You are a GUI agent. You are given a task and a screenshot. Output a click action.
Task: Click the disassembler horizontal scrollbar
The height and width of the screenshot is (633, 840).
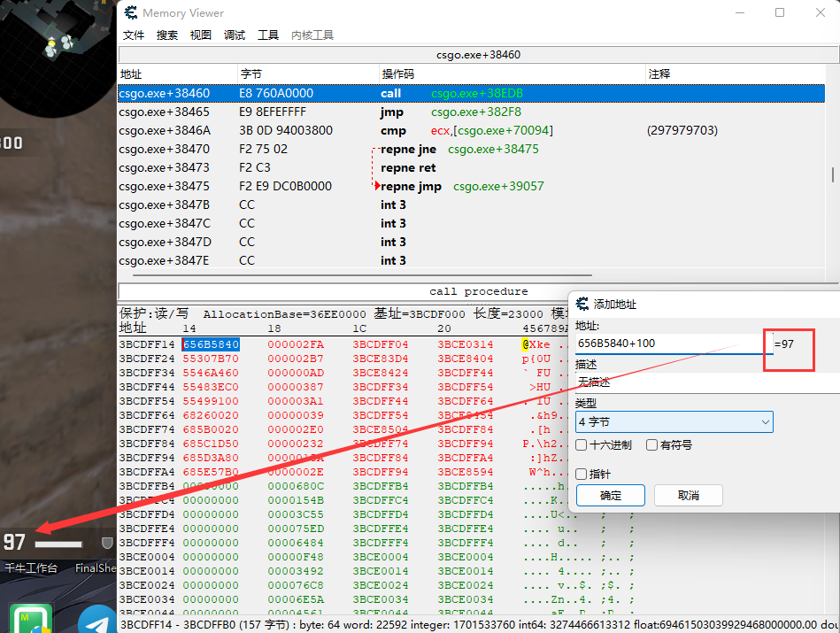(362, 275)
